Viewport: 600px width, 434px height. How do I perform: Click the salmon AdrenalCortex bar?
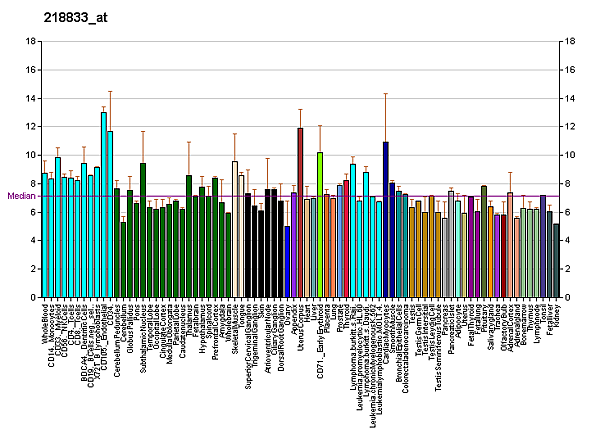[510, 245]
